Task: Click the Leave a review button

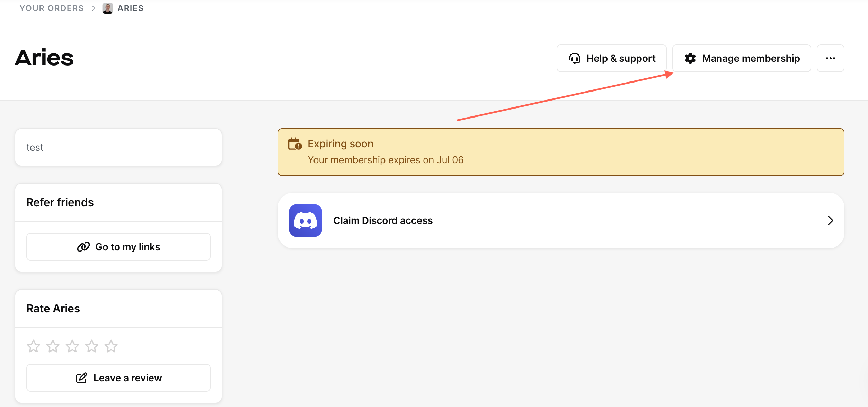Action: point(118,378)
